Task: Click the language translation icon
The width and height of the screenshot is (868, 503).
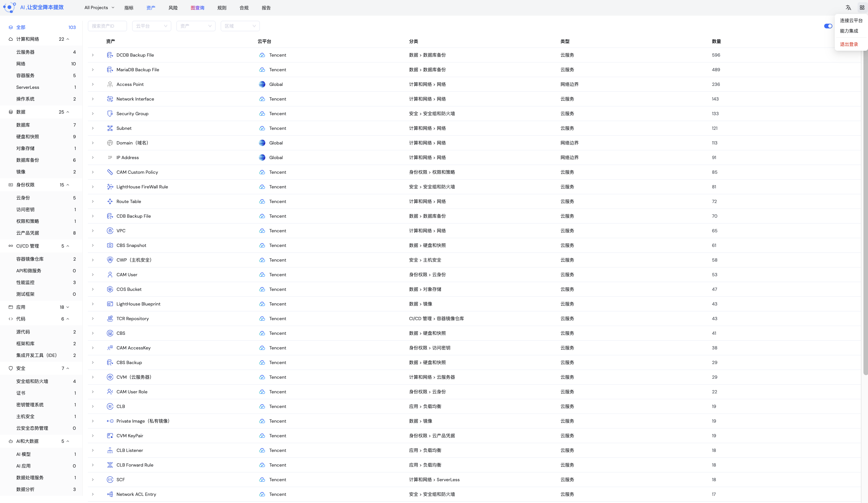Action: coord(848,7)
